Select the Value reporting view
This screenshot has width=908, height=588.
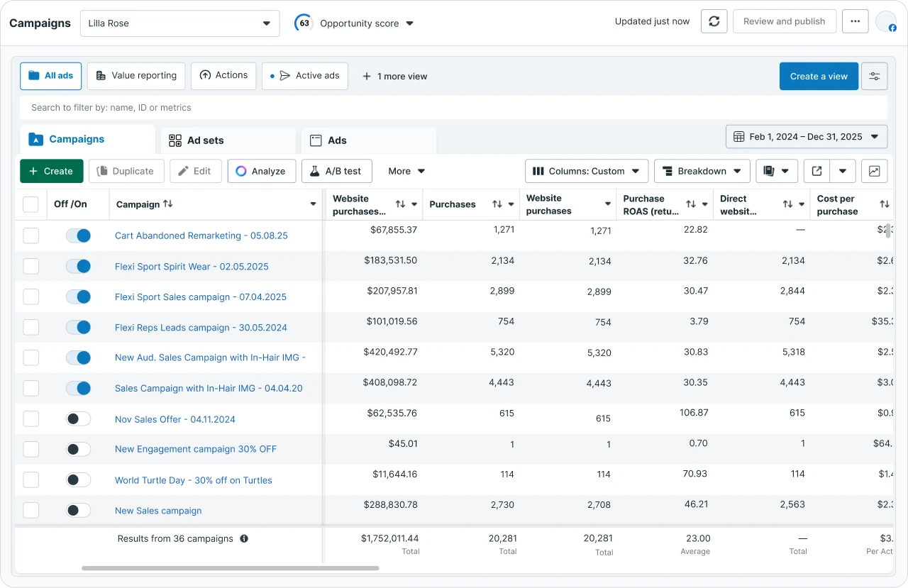coord(136,76)
